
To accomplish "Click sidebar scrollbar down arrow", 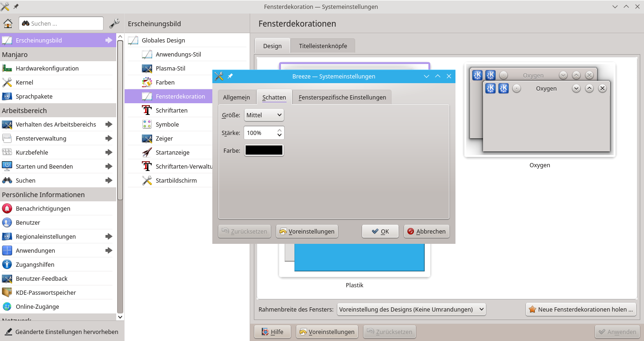I will tap(120, 317).
